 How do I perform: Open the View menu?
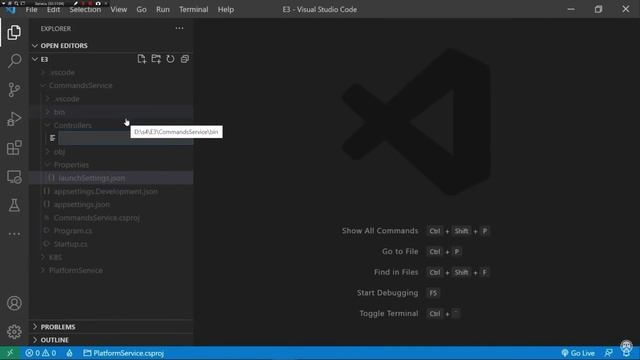[118, 9]
